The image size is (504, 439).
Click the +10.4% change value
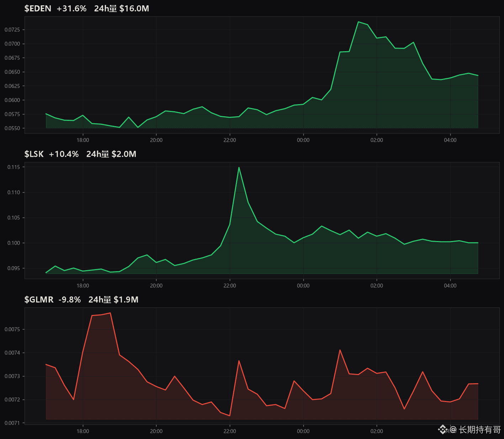coord(64,154)
